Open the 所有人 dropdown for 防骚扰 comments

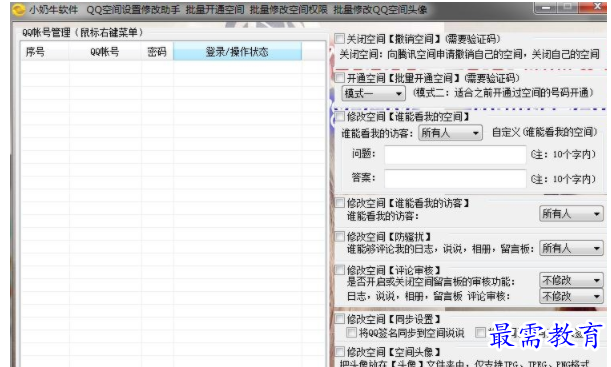[x=571, y=248]
